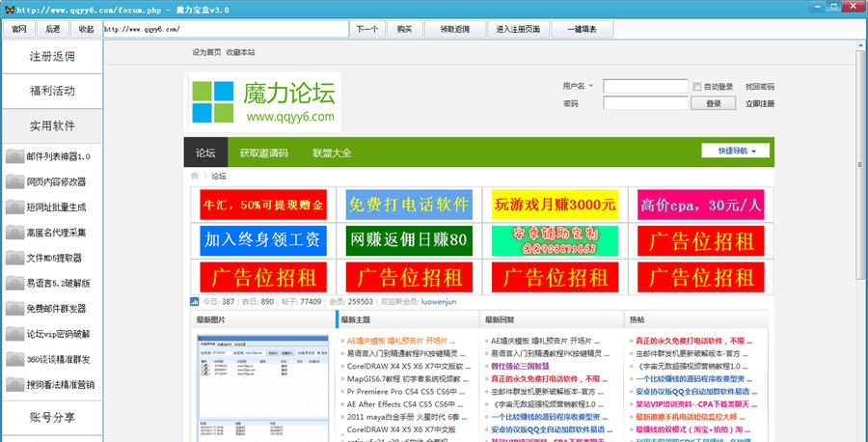Click the 收起 collapse button
The image size is (868, 442).
coord(87,29)
